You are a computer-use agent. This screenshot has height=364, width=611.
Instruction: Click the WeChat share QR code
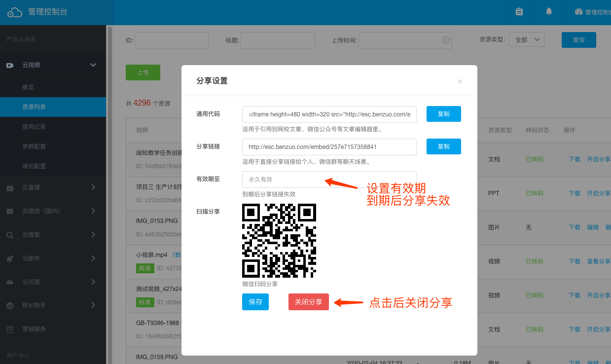coord(279,241)
